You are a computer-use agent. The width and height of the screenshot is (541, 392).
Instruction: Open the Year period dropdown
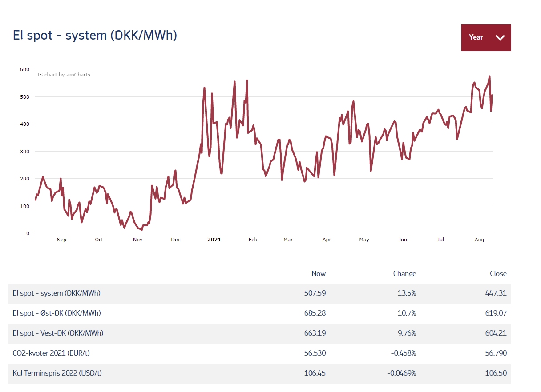coord(485,38)
